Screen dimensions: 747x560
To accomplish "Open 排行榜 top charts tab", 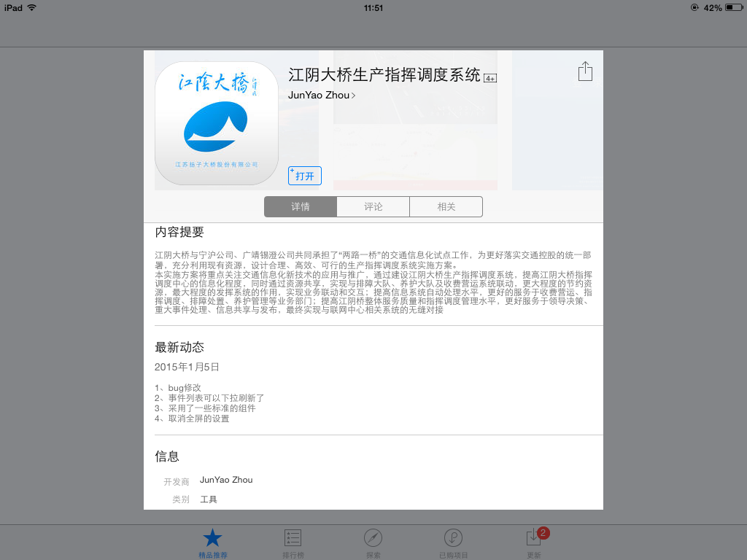I will point(293,543).
